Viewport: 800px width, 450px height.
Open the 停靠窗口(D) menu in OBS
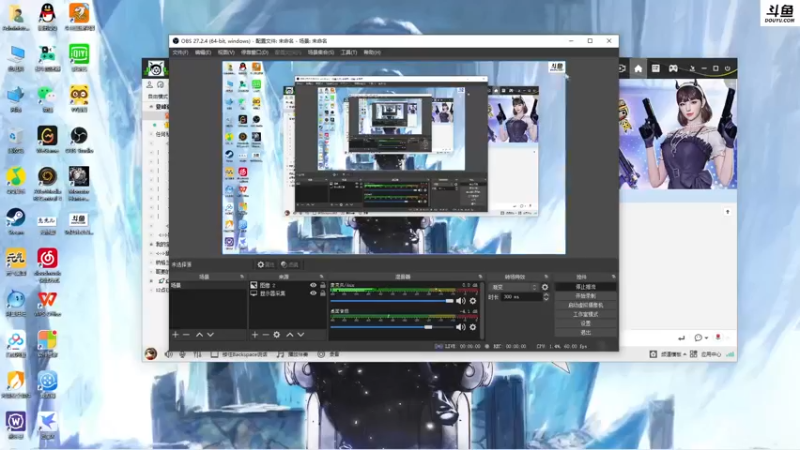tap(255, 53)
